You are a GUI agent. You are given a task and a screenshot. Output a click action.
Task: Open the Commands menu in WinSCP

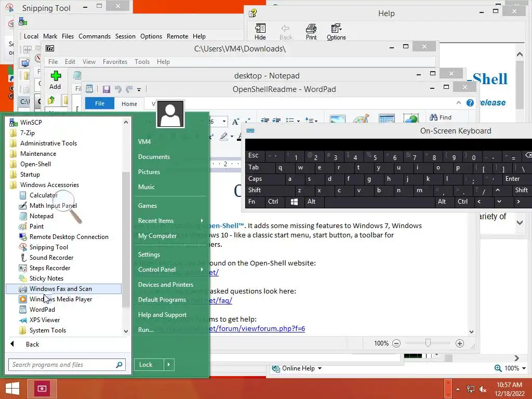click(x=95, y=36)
